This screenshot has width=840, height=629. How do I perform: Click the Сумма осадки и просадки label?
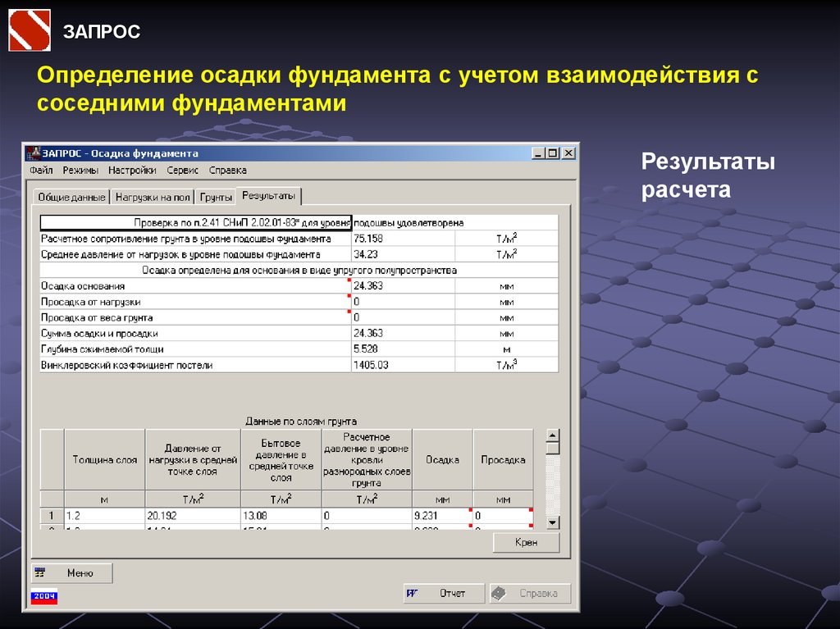click(99, 333)
